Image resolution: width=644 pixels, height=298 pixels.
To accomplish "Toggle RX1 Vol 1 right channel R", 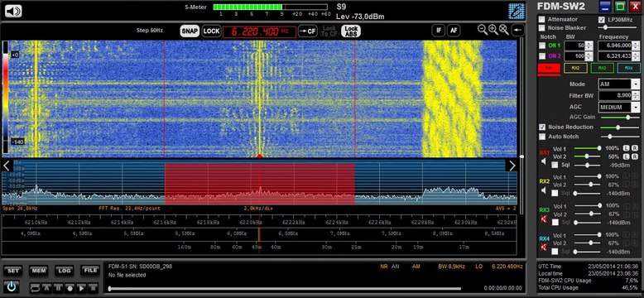I will [635, 148].
